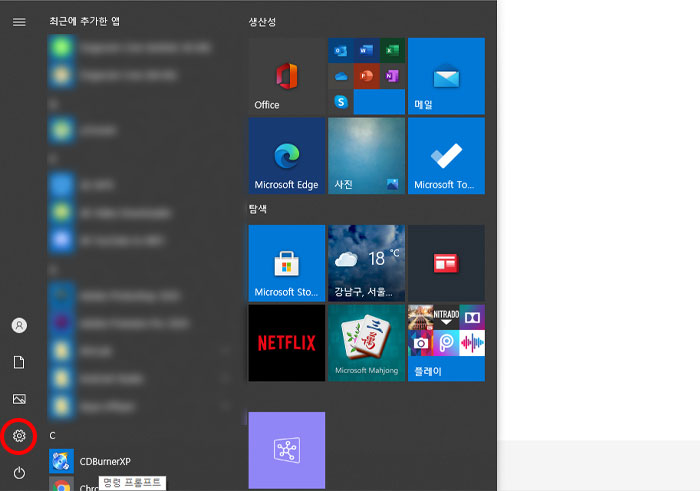The image size is (700, 491).
Task: Open the 사진 photos tile
Action: [x=366, y=156]
